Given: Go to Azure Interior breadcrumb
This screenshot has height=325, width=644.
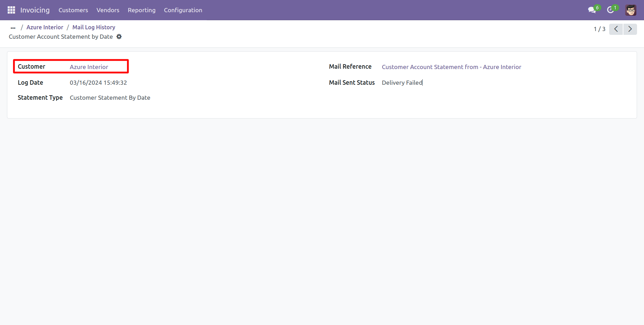Looking at the screenshot, I should pyautogui.click(x=45, y=27).
